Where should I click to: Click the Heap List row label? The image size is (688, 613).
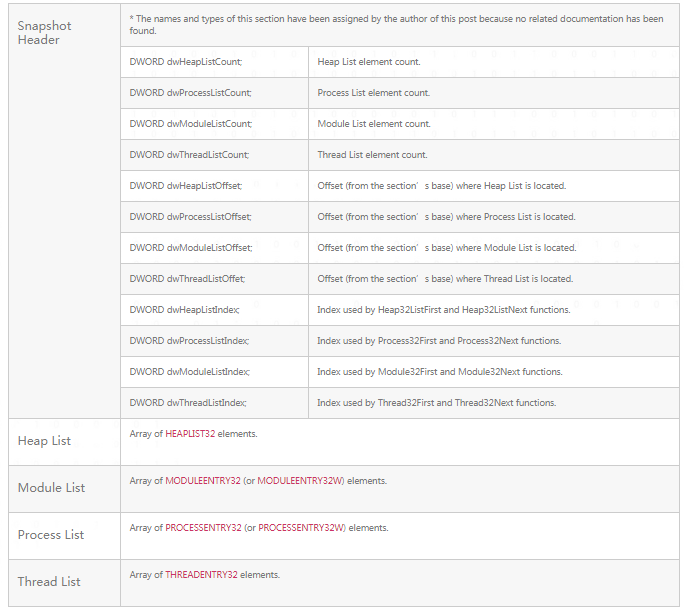pyautogui.click(x=44, y=441)
